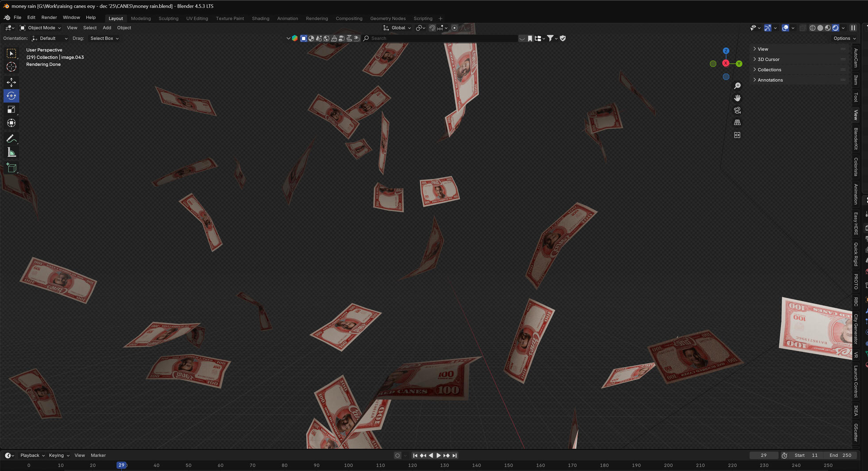The height and width of the screenshot is (471, 868).
Task: Click the Options button in the viewport header
Action: tap(843, 38)
